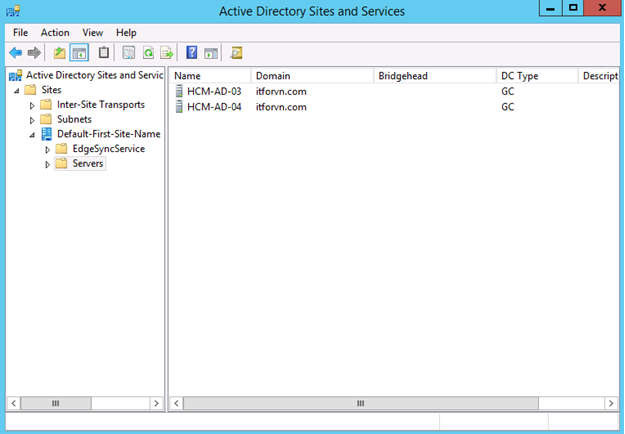Click the green Refresh toolbar icon

coord(148,52)
